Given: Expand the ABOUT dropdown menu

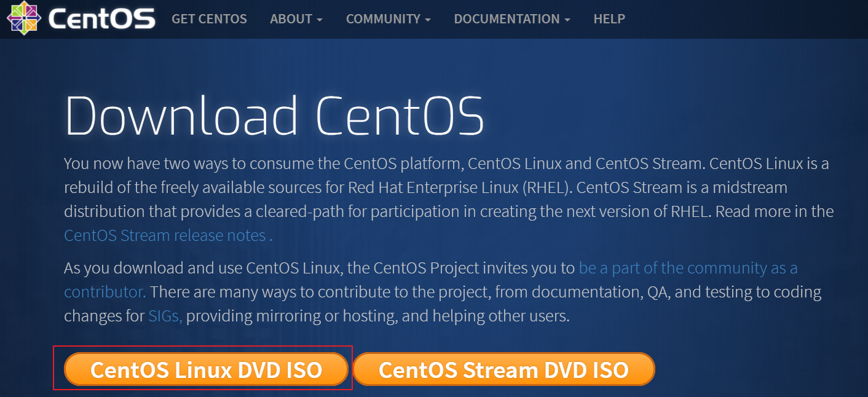Looking at the screenshot, I should 296,19.
